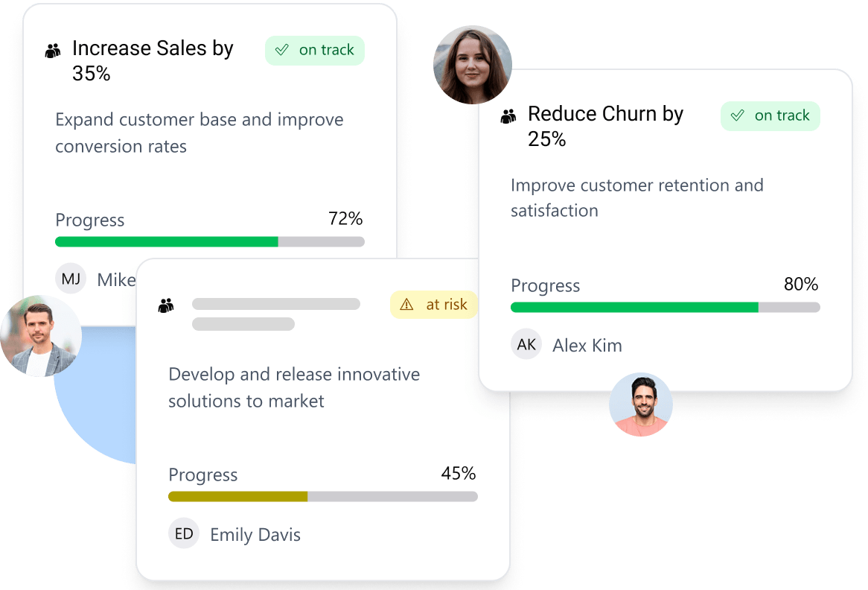Click the woman's profile photo thumbnail

[x=473, y=64]
